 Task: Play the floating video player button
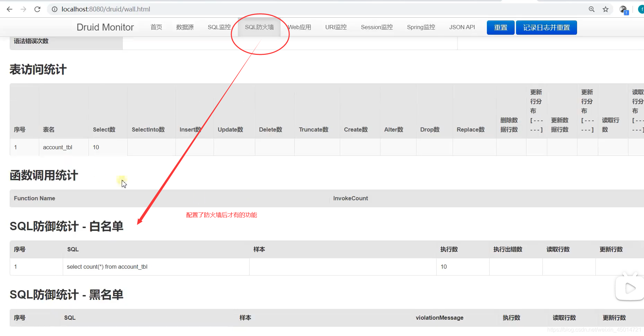tap(629, 288)
